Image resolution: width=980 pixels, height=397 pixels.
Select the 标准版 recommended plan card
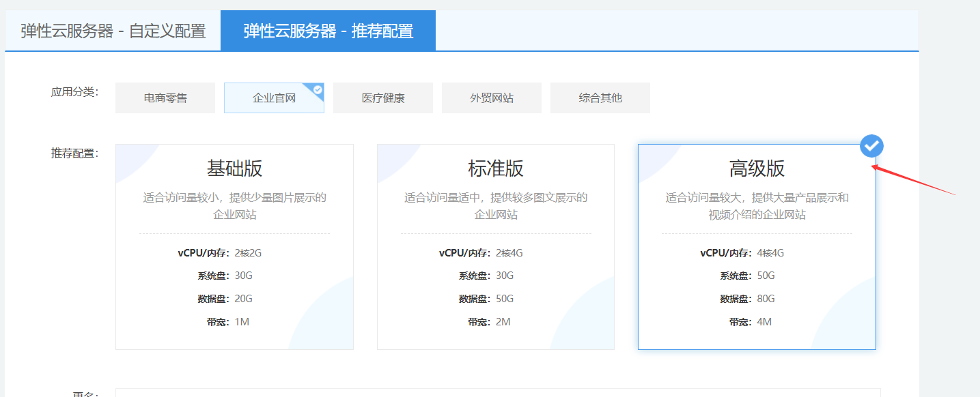[495, 246]
